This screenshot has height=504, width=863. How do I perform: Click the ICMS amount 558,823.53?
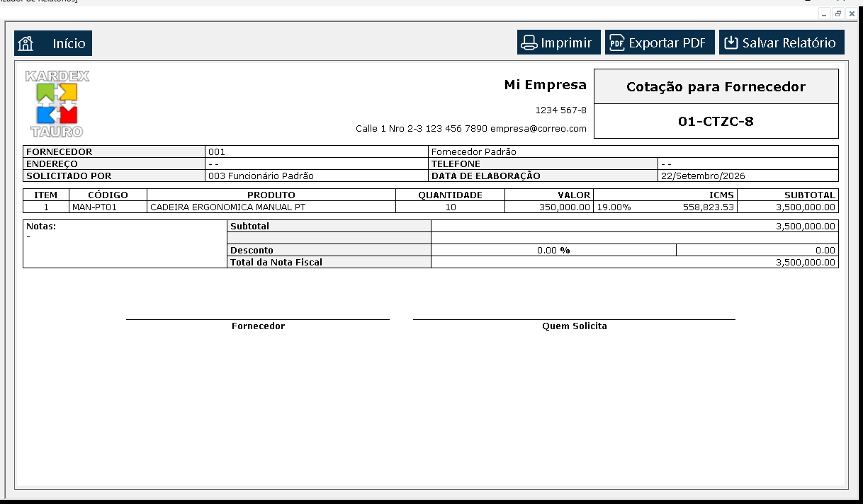[709, 207]
